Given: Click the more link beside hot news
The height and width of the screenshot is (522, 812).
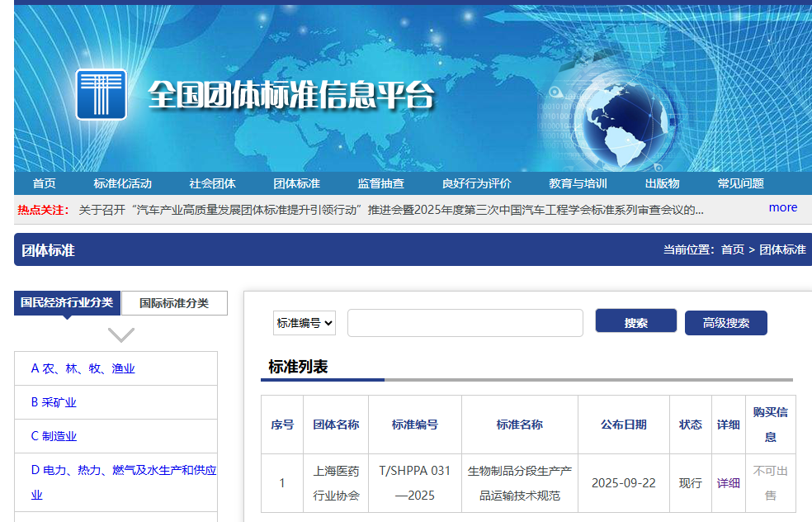Looking at the screenshot, I should tap(782, 207).
